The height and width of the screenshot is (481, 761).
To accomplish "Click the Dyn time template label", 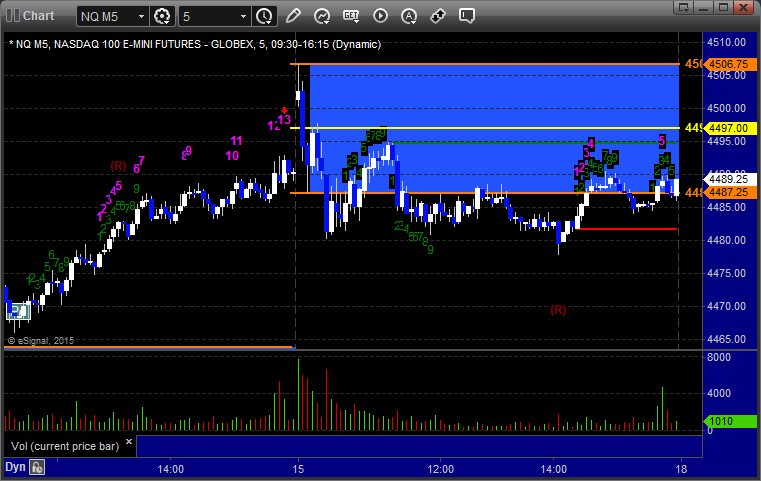I will 15,467.
